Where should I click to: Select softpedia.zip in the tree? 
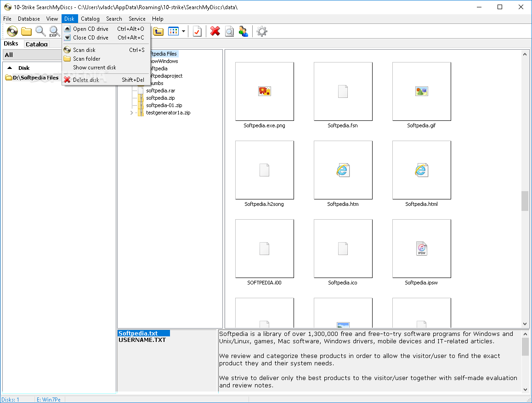160,98
